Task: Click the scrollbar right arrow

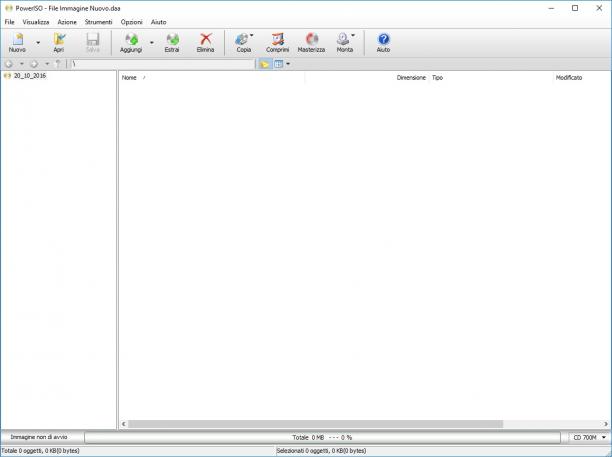Action: [606, 424]
